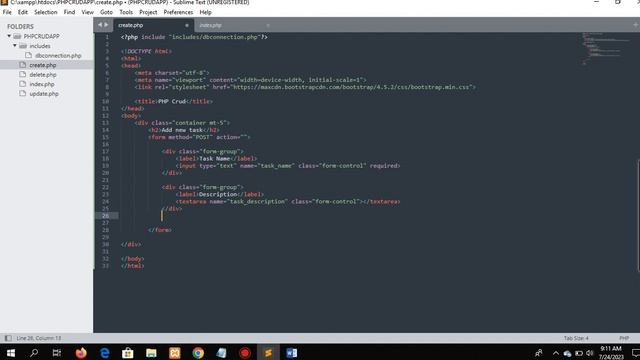Open XAMPP from the taskbar

175,353
